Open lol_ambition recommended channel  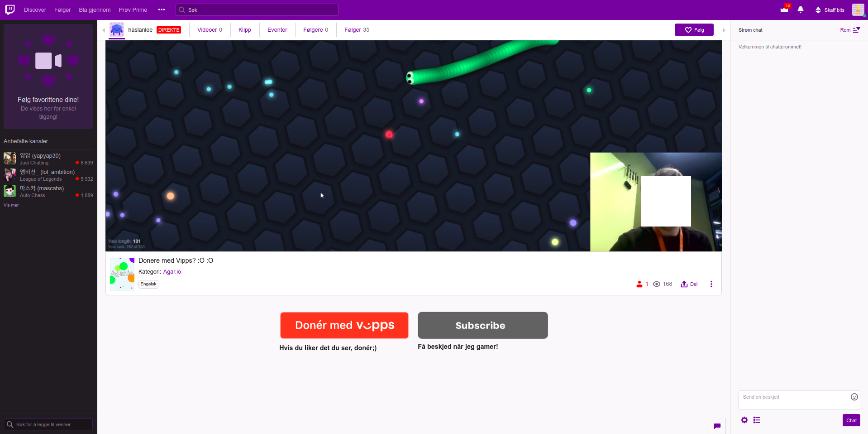pyautogui.click(x=48, y=175)
